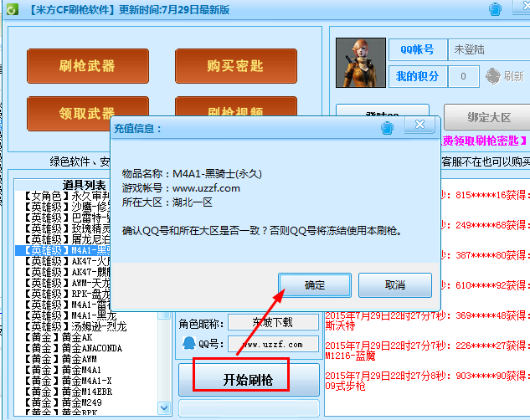Click the character avatar picture

[361, 63]
